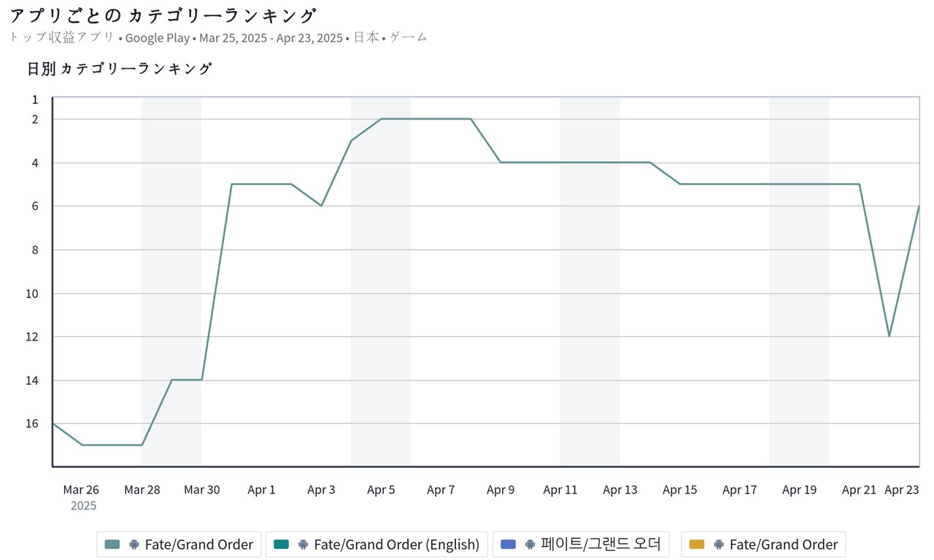The width and height of the screenshot is (934, 560).
Task: Click the gray-teal Fate/Grand Order color swatch
Action: pos(112,545)
